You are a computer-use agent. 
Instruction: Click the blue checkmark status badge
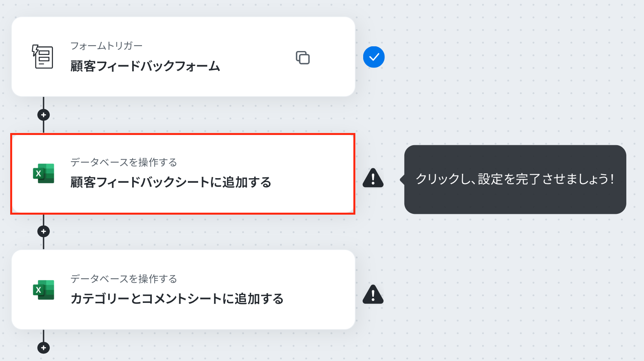[374, 57]
